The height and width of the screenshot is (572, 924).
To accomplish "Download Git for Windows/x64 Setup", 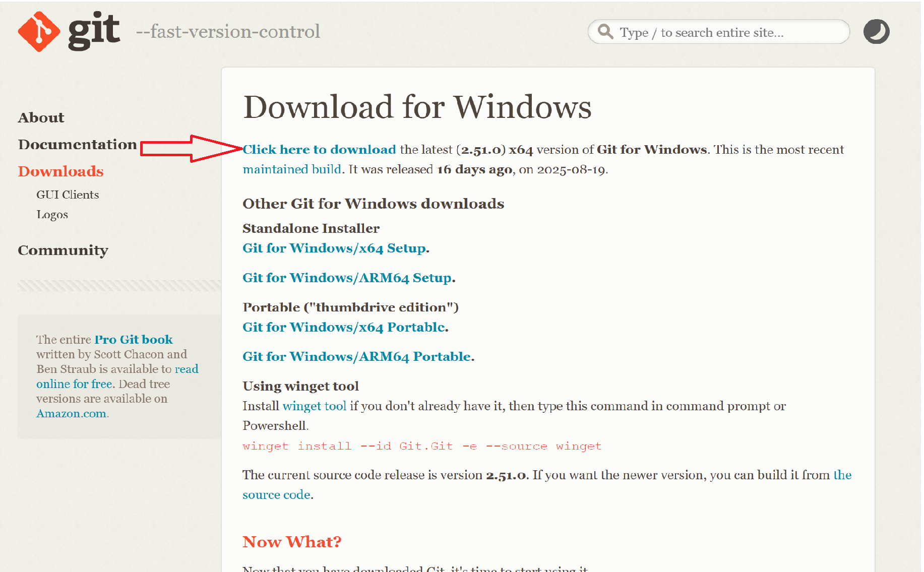I will tap(334, 248).
